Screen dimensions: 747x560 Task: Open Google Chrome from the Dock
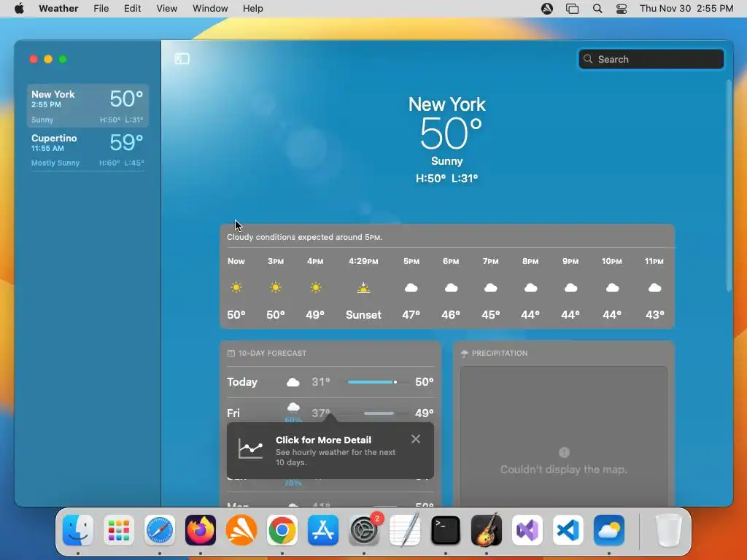(282, 530)
